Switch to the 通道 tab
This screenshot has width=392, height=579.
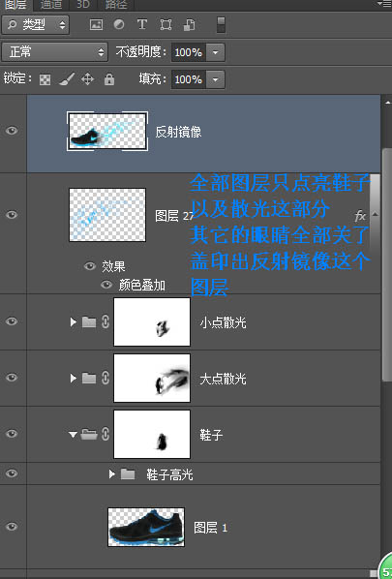(x=51, y=5)
